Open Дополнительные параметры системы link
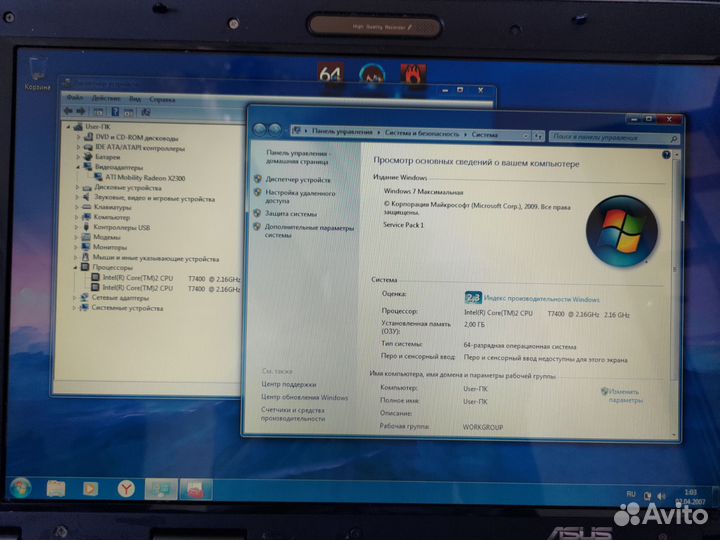 click(x=309, y=231)
